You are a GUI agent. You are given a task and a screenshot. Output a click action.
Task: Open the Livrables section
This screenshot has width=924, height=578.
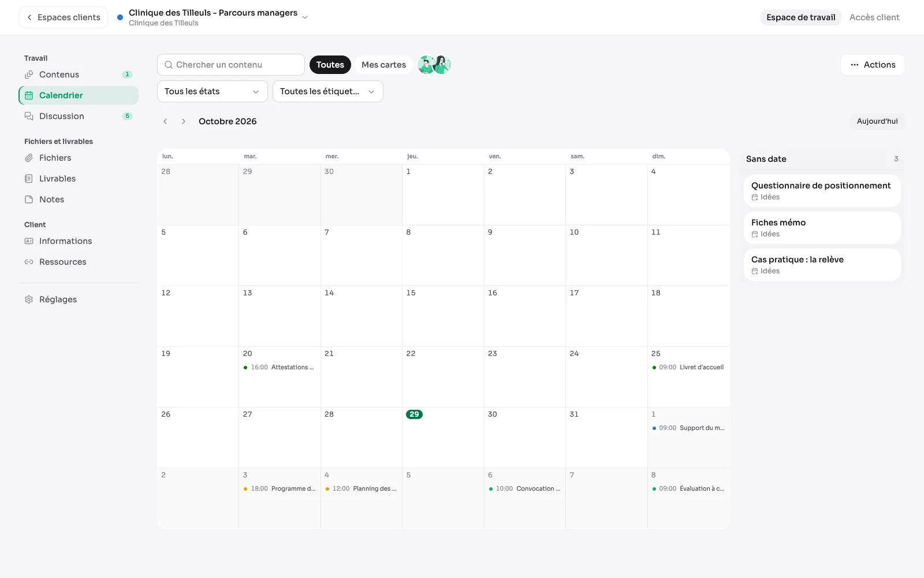pos(79,179)
